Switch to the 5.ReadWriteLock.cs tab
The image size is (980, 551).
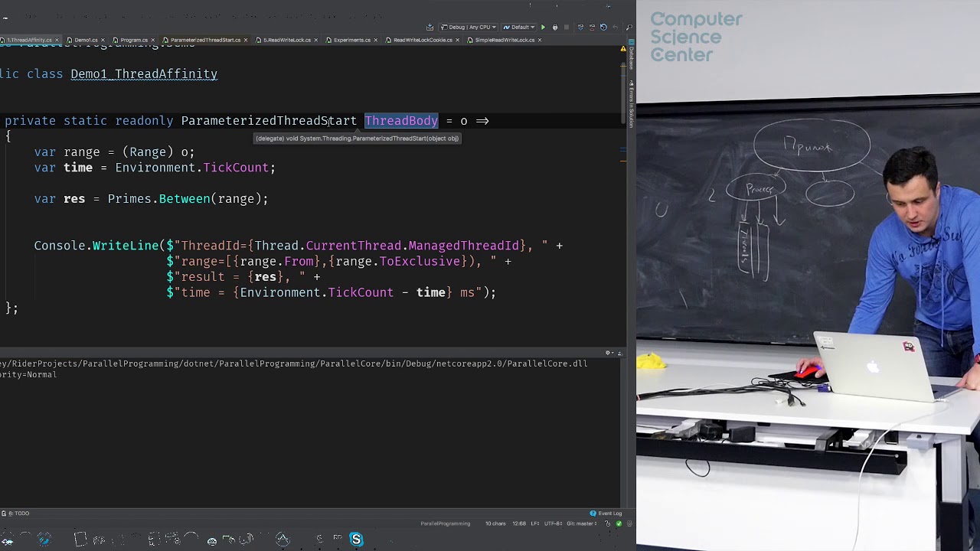coord(286,40)
